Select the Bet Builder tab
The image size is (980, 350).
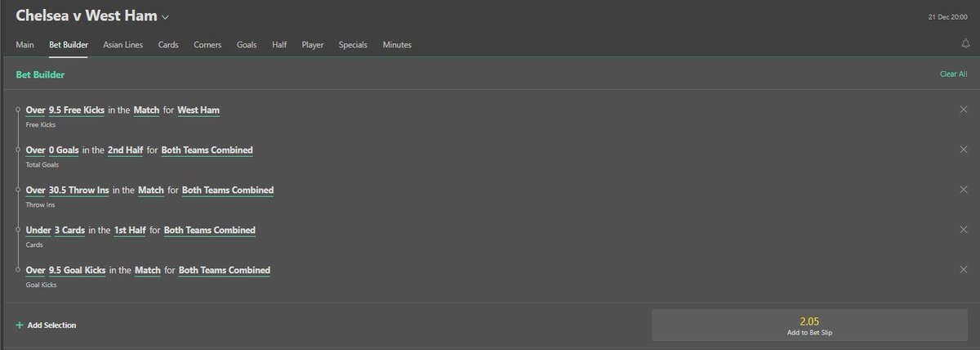point(69,45)
